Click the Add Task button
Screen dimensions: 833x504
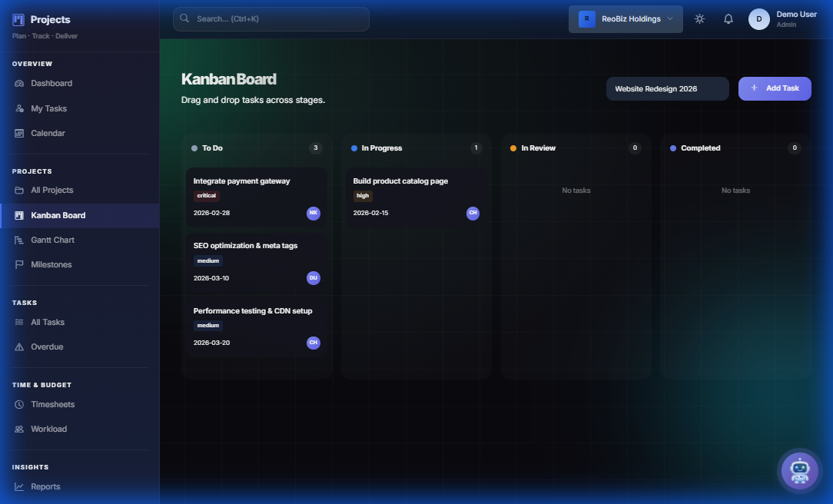click(x=775, y=88)
